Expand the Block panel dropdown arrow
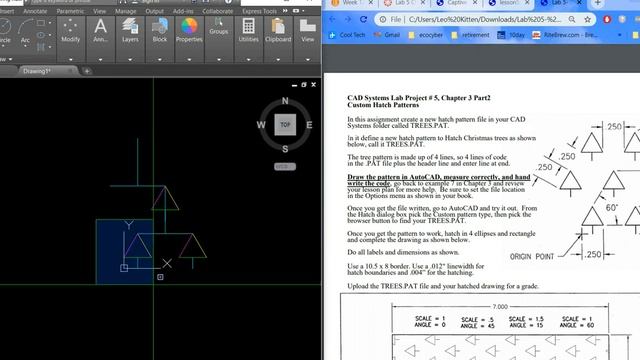Screen dimensions: 640x360 tap(160, 60)
